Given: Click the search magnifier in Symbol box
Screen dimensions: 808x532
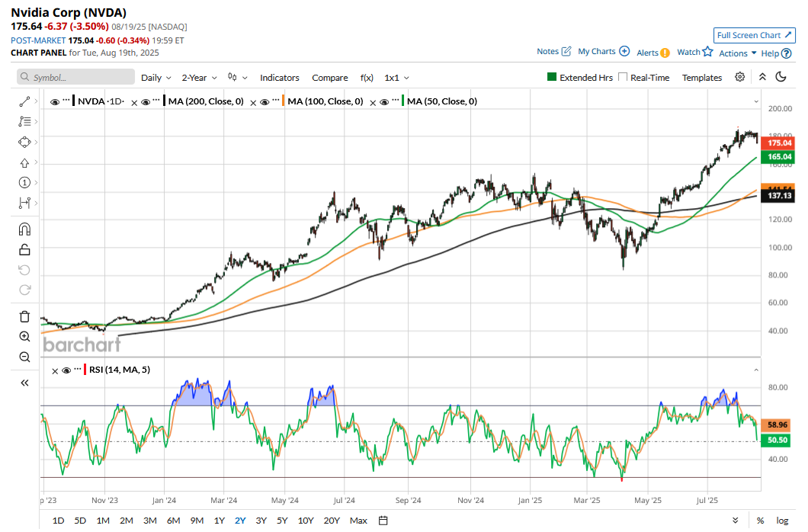Looking at the screenshot, I should point(24,77).
